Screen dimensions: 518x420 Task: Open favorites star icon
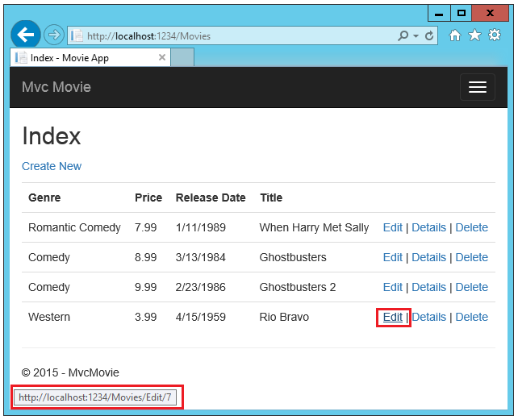point(474,35)
